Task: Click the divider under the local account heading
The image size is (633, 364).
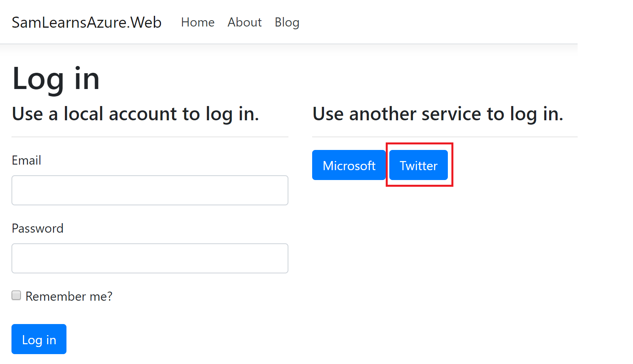Action: pyautogui.click(x=150, y=137)
